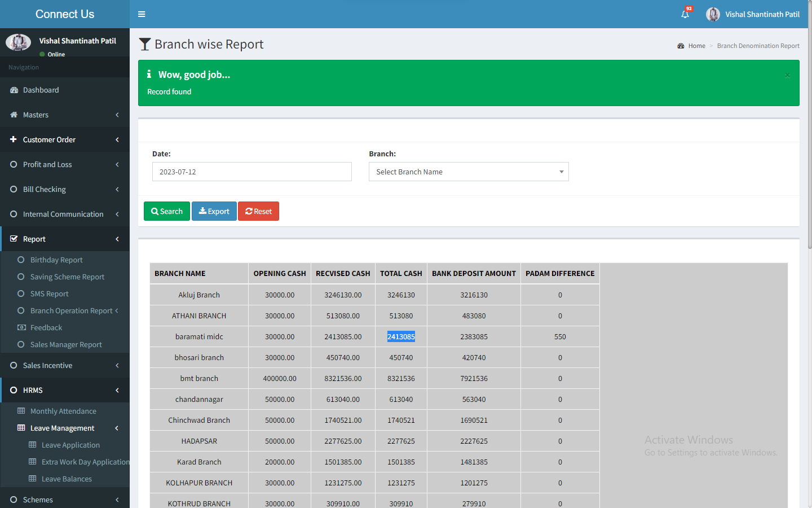The width and height of the screenshot is (812, 508).
Task: Click the Schemes circle icon
Action: [x=14, y=500]
